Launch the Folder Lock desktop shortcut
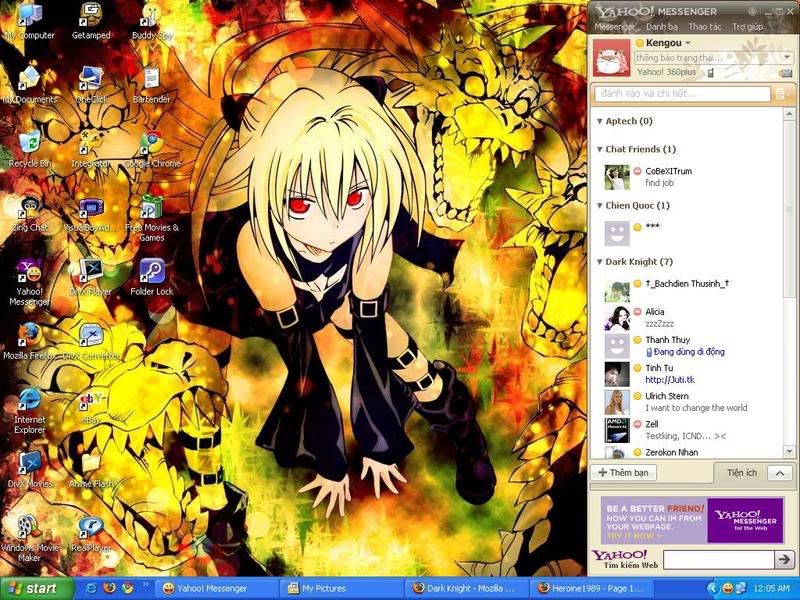The width and height of the screenshot is (800, 600). pos(151,272)
